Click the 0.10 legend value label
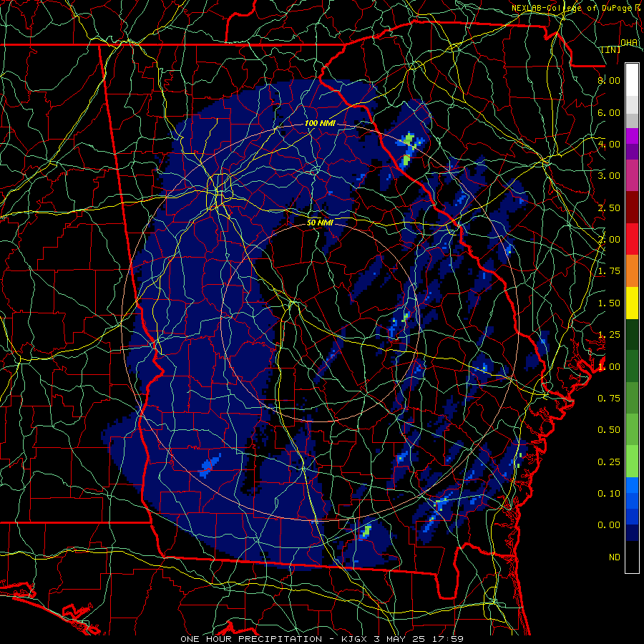 click(x=609, y=494)
